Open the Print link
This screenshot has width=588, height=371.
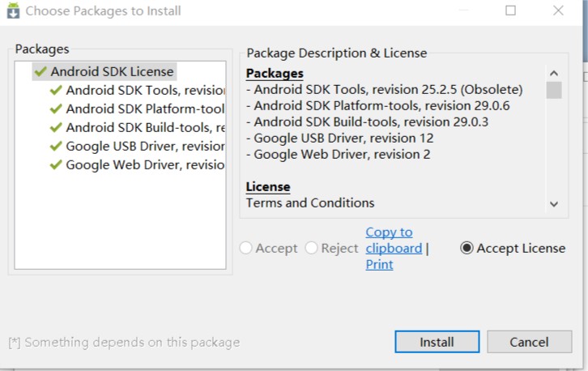[379, 264]
